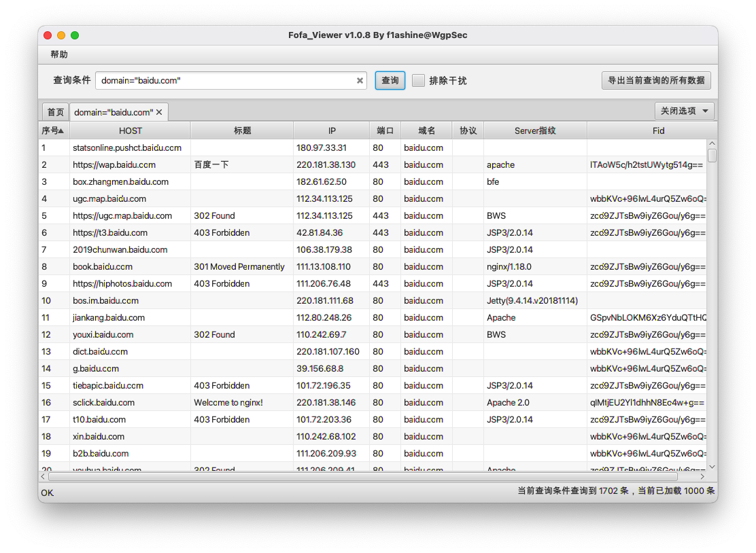756x553 pixels.
Task: Select host https://t3.baidu.com
Action: [110, 232]
